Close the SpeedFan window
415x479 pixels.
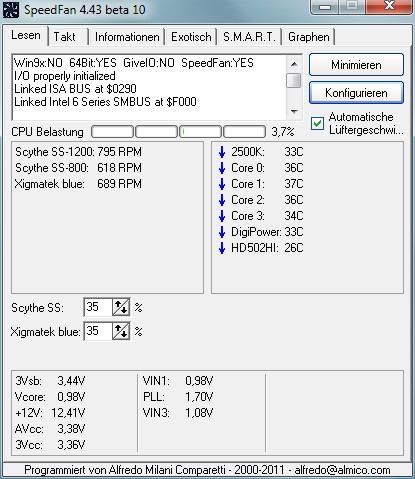coord(389,6)
